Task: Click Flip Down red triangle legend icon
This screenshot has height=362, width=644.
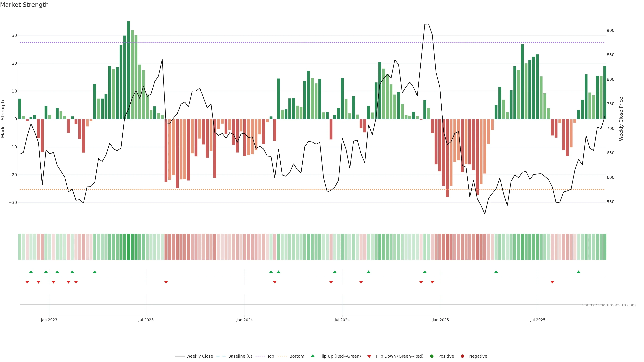Action: tap(369, 356)
